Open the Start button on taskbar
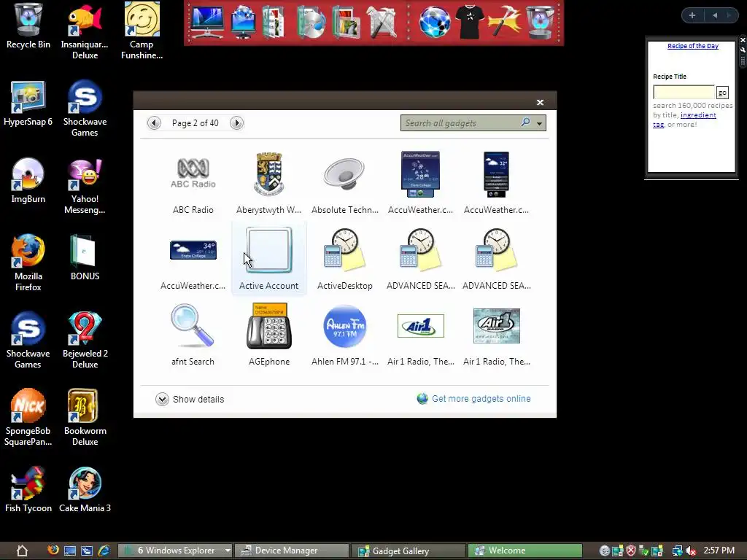Viewport: 747px width, 560px height. coord(22,551)
